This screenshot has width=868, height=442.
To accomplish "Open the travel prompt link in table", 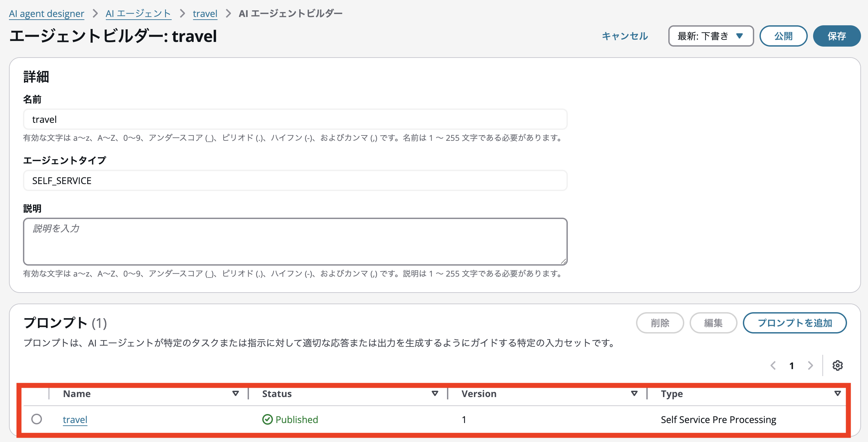I will pyautogui.click(x=75, y=419).
